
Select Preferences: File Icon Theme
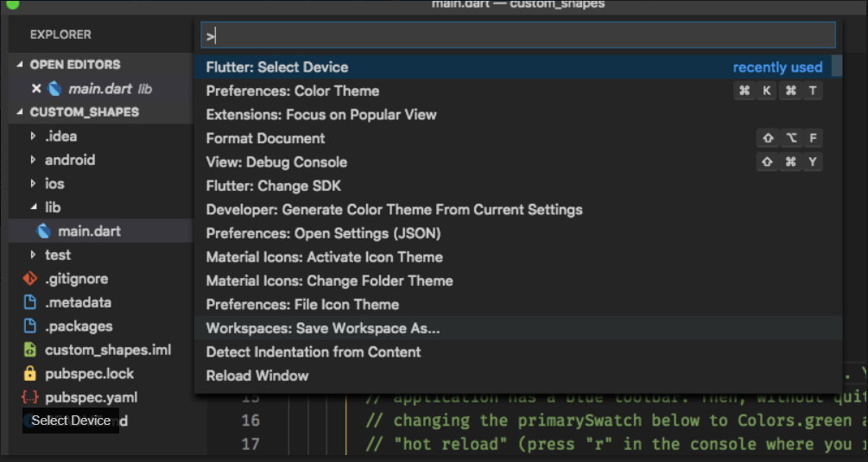[x=518, y=305]
